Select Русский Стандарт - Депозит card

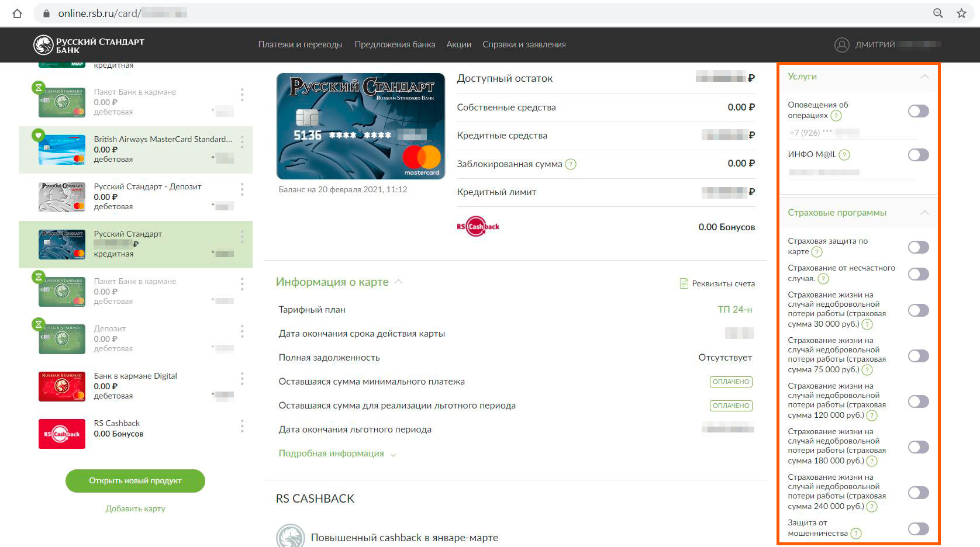tap(136, 197)
